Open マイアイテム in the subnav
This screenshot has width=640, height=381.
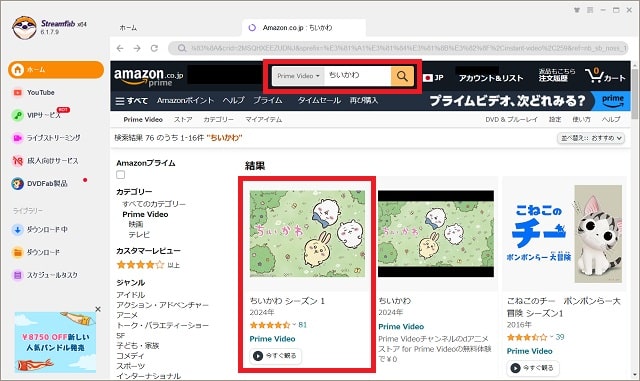pos(264,120)
